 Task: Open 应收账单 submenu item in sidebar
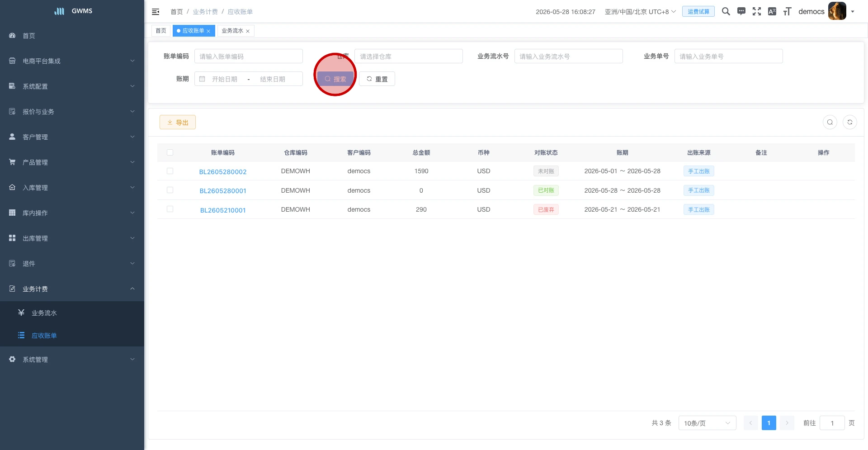pos(72,336)
